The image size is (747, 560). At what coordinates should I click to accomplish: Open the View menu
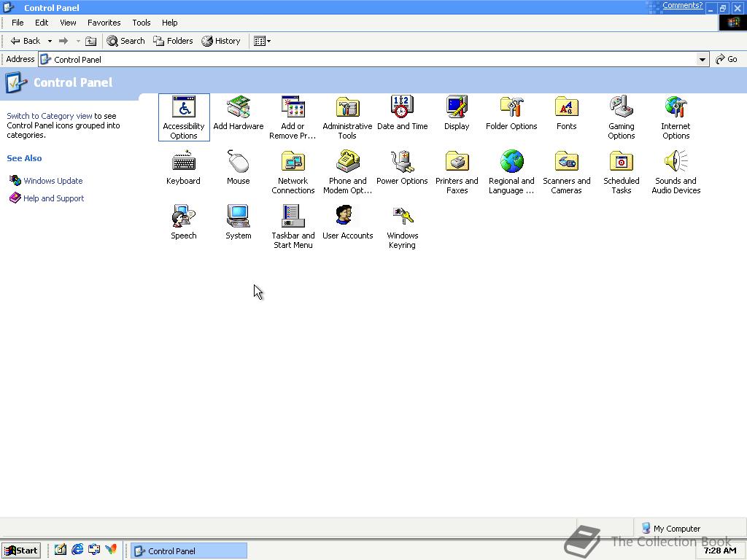68,23
